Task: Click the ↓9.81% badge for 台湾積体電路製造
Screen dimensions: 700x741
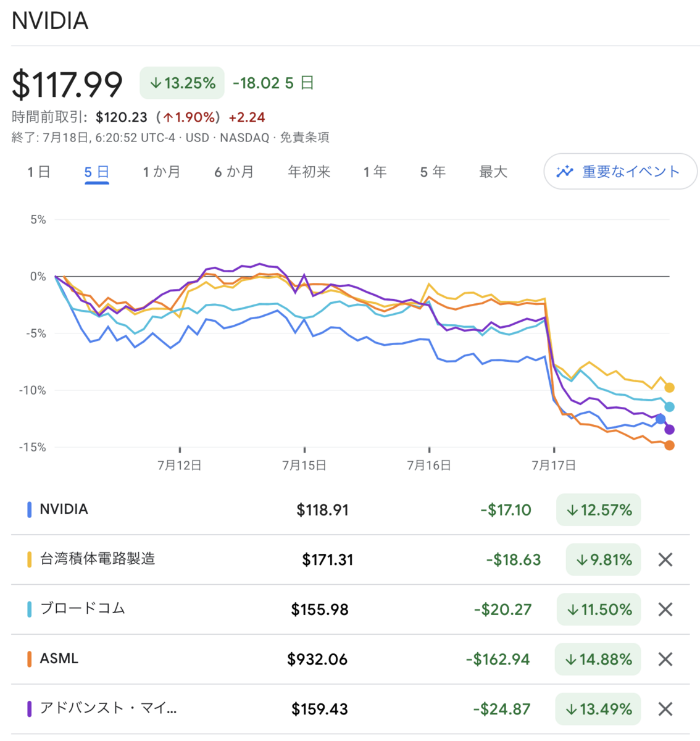Action: click(x=603, y=559)
